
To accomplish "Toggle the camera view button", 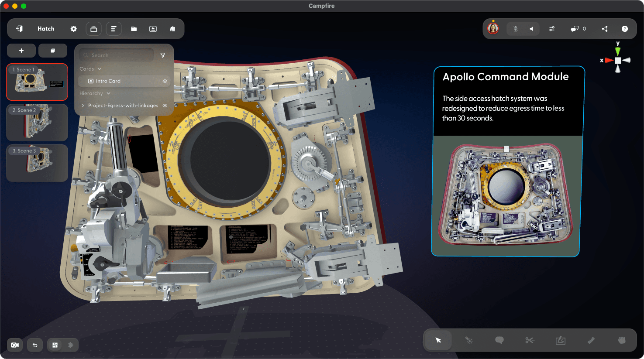I will (x=15, y=345).
